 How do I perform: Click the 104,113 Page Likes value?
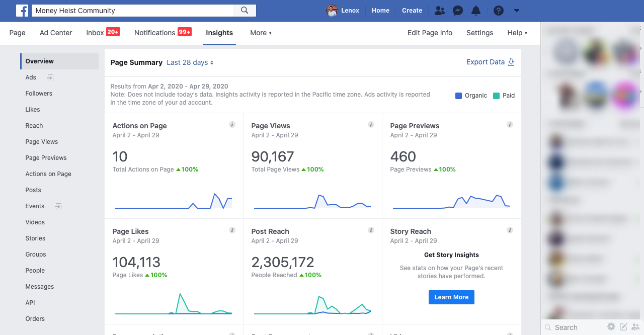click(x=136, y=262)
